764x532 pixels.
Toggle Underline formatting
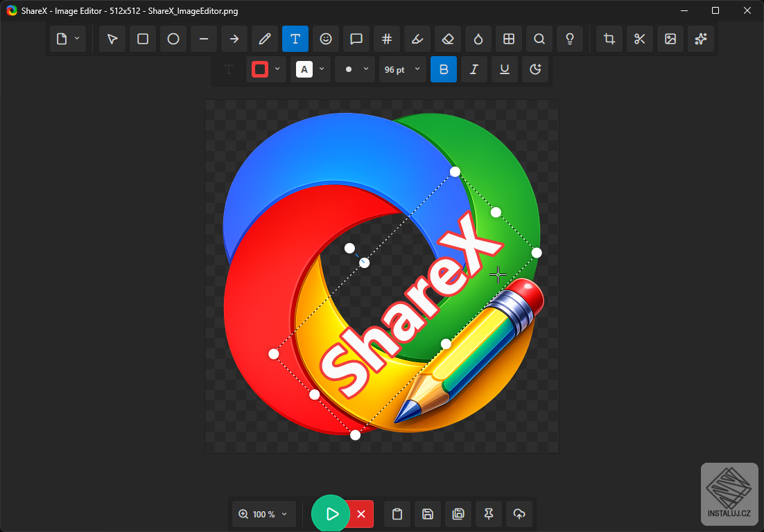(505, 69)
